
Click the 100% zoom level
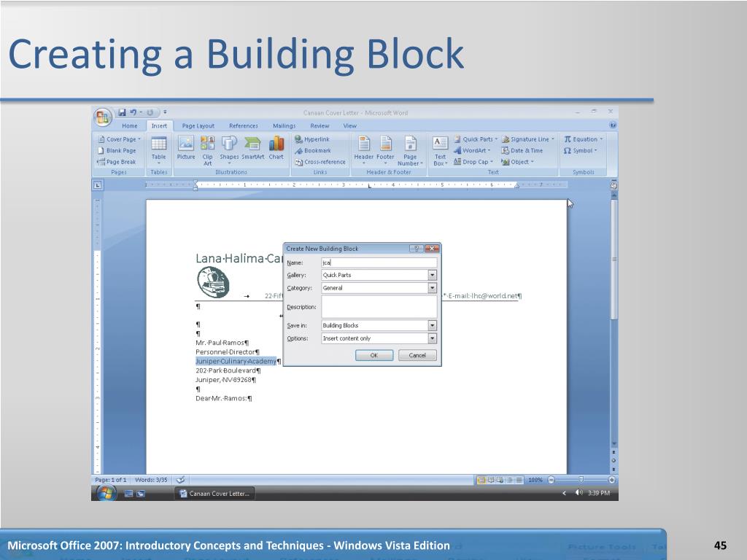pyautogui.click(x=535, y=480)
